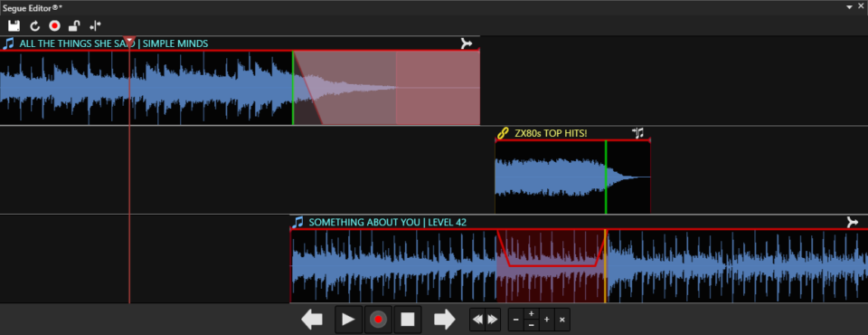The image size is (868, 335).
Task: Click the merge arrow icon on the Level 42 track
Action: (853, 222)
